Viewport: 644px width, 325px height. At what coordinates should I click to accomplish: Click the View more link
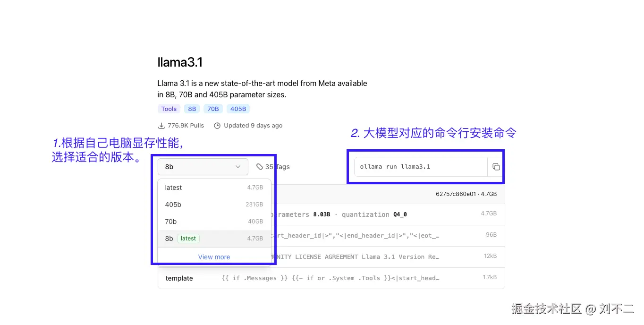click(x=214, y=257)
